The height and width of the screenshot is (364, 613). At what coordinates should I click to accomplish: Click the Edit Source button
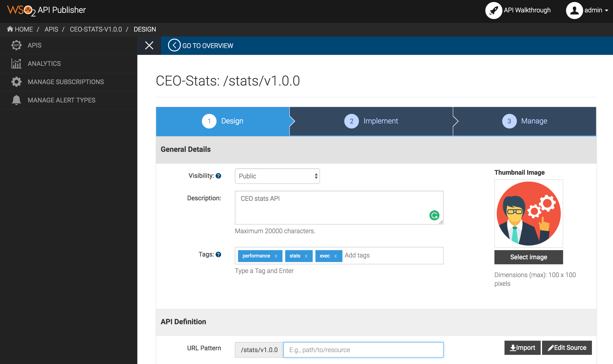(x=567, y=348)
